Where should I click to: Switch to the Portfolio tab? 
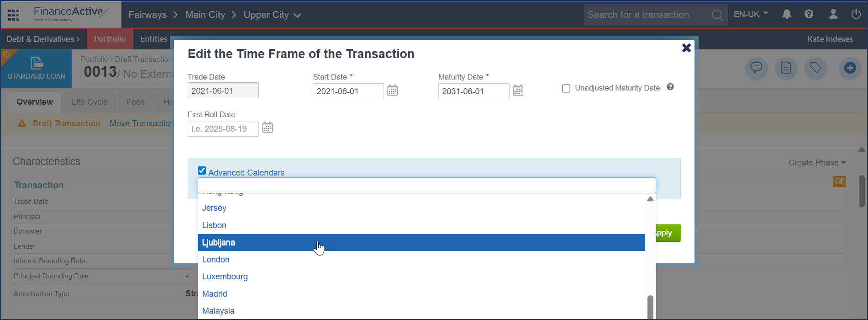point(110,39)
